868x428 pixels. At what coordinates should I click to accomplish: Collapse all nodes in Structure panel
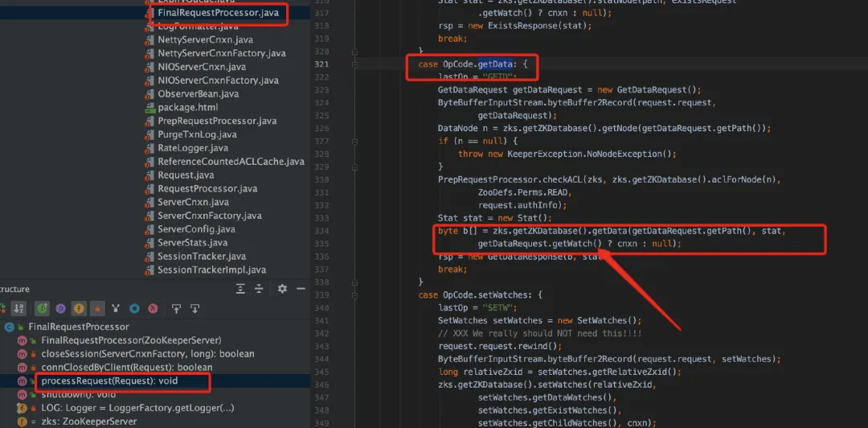pos(259,289)
